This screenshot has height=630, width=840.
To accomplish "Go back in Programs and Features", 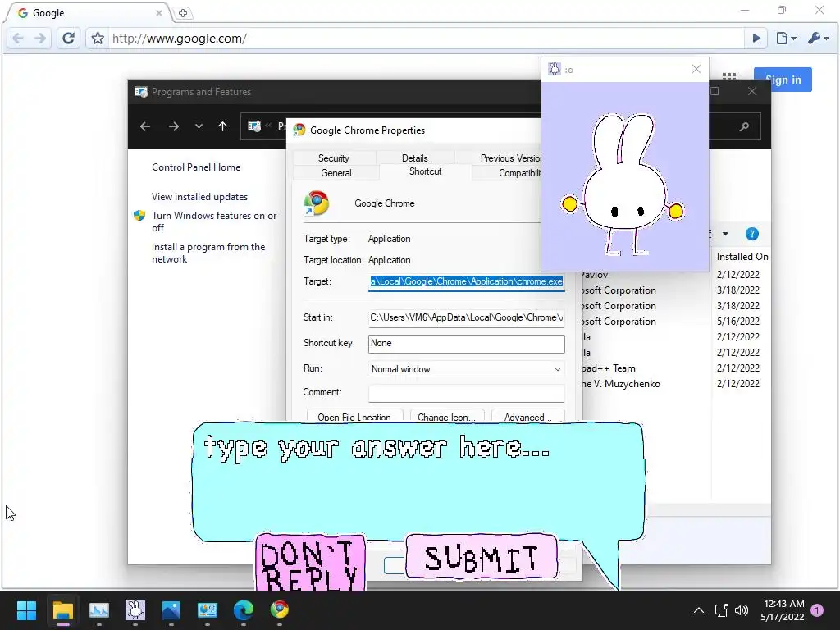I will (145, 126).
